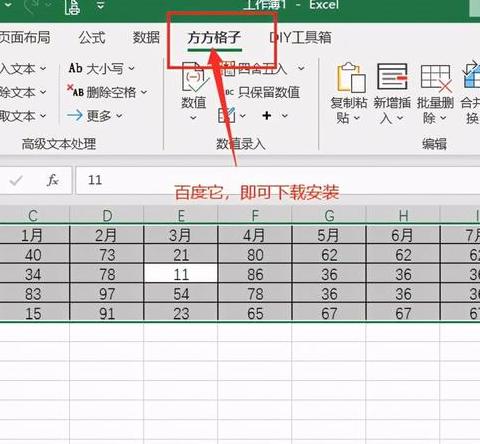Select column H header

[403, 215]
